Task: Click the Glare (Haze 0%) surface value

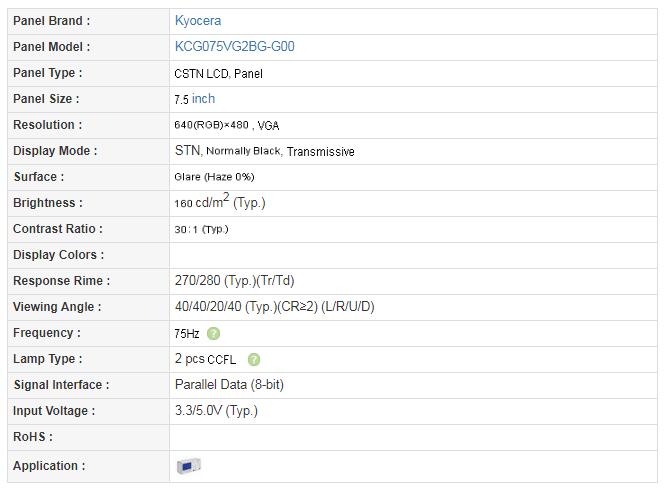Action: 214,177
